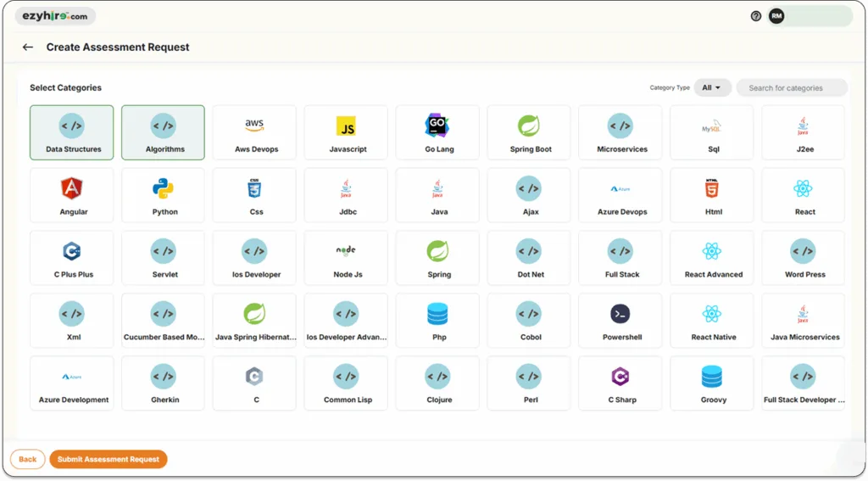Select the AWS Devops category icon
Viewport: 868px width, 481px height.
coord(254,126)
